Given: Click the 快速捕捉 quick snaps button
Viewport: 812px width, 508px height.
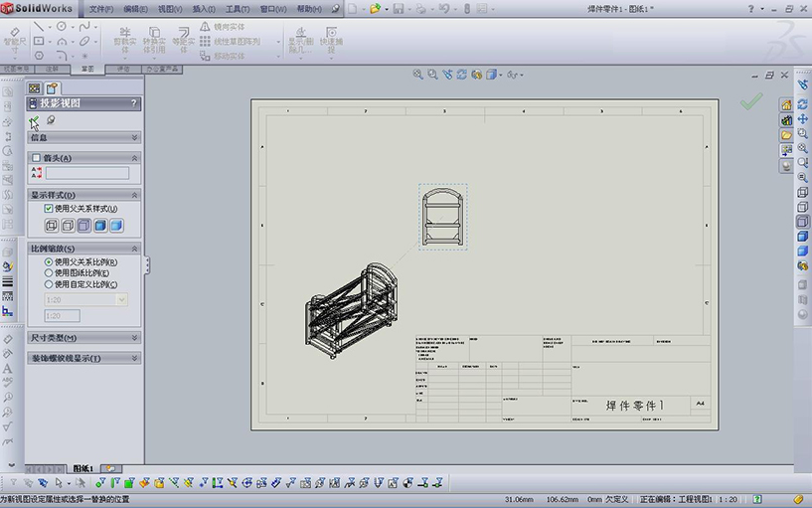Looking at the screenshot, I should coord(331,41).
